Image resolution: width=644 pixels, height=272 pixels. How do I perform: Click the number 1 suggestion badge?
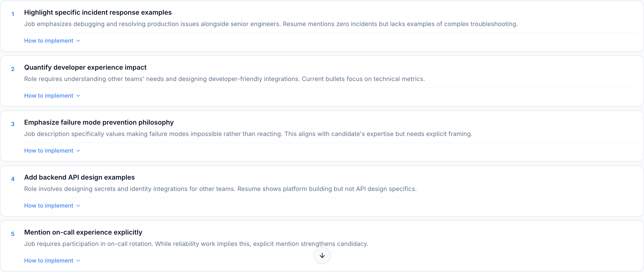pos(13,14)
